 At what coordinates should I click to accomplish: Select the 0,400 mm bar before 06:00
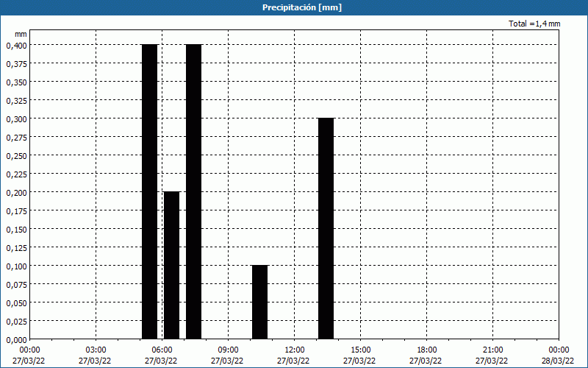click(150, 191)
